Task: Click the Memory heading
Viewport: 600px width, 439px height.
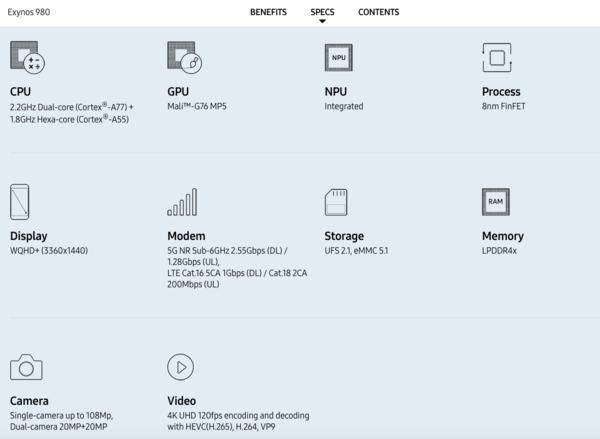Action: pos(502,236)
